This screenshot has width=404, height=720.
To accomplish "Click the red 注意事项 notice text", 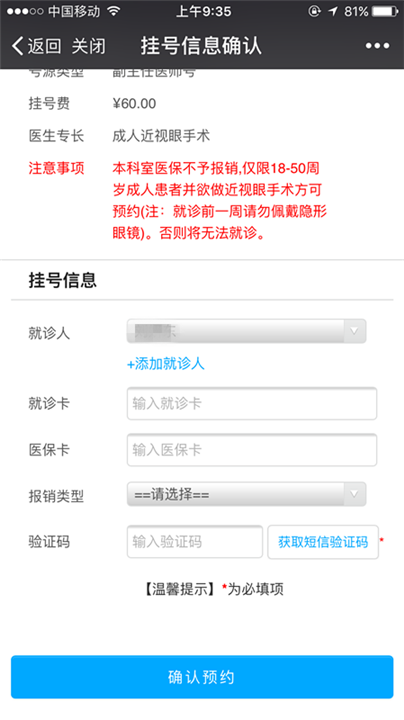I will (x=56, y=168).
